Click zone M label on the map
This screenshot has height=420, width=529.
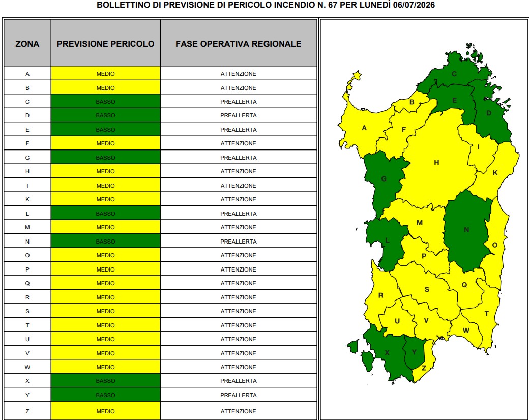click(x=419, y=223)
